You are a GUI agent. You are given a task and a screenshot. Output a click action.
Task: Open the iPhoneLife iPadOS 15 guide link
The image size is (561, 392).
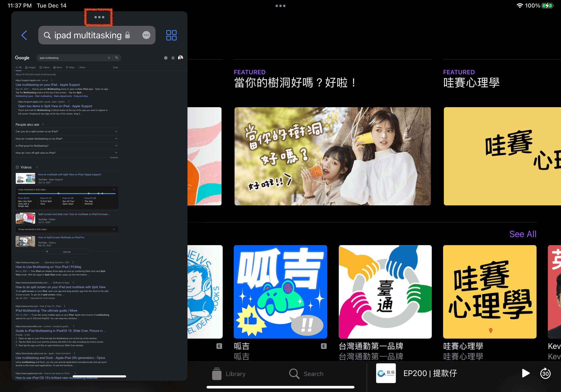click(x=61, y=331)
